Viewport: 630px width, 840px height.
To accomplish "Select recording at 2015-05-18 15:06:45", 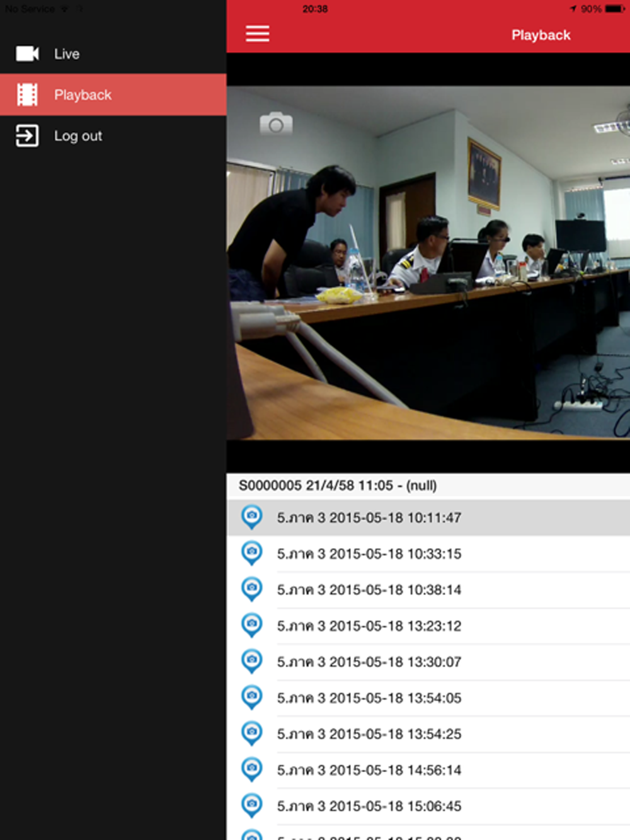I will click(x=369, y=806).
